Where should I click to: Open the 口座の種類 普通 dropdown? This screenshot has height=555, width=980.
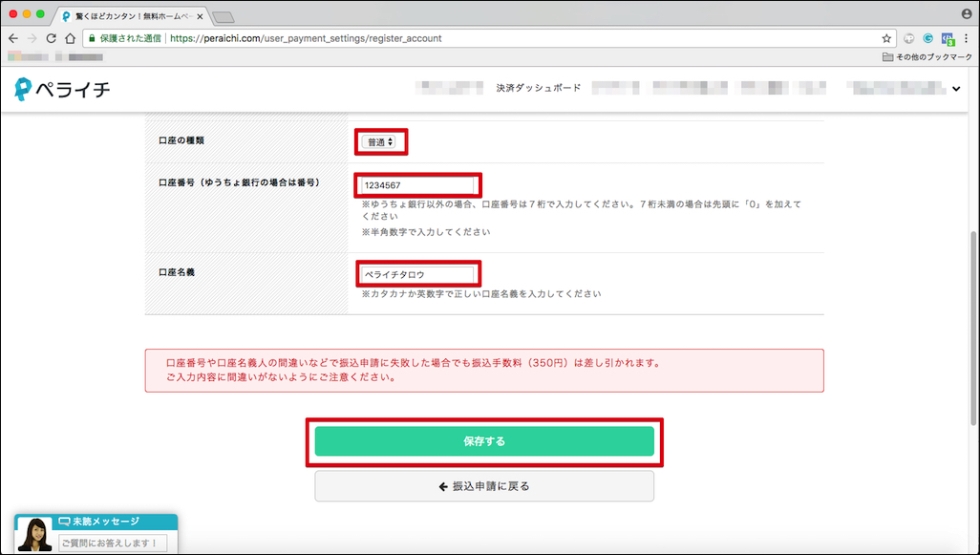[380, 140]
